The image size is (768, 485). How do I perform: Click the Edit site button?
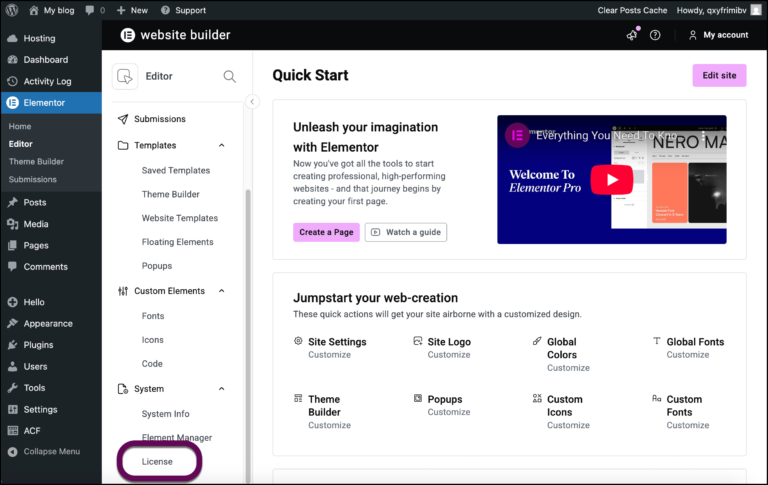[x=719, y=75]
